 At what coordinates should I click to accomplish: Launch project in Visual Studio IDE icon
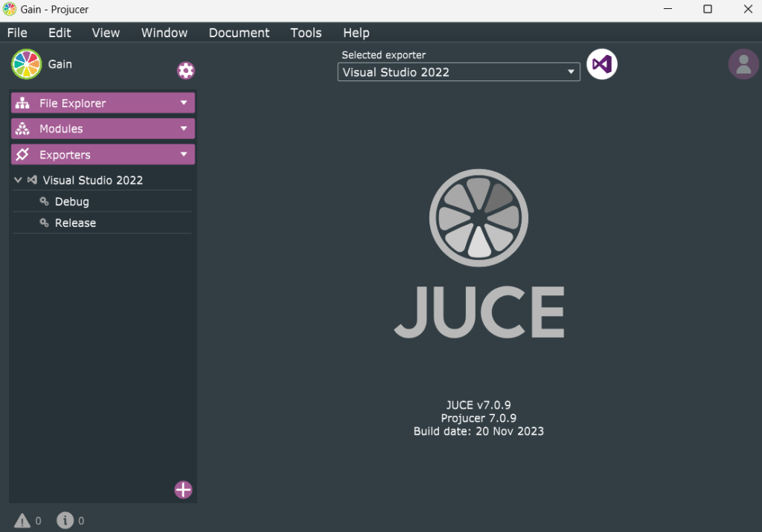(601, 64)
